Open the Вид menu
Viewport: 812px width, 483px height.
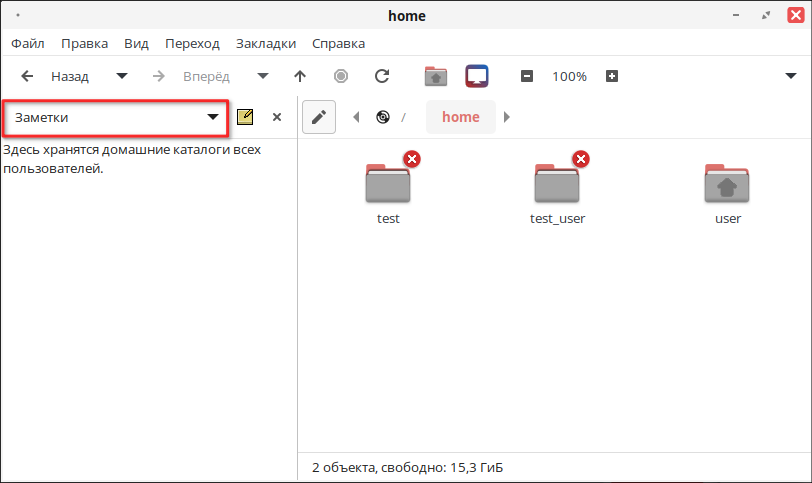pyautogui.click(x=136, y=43)
